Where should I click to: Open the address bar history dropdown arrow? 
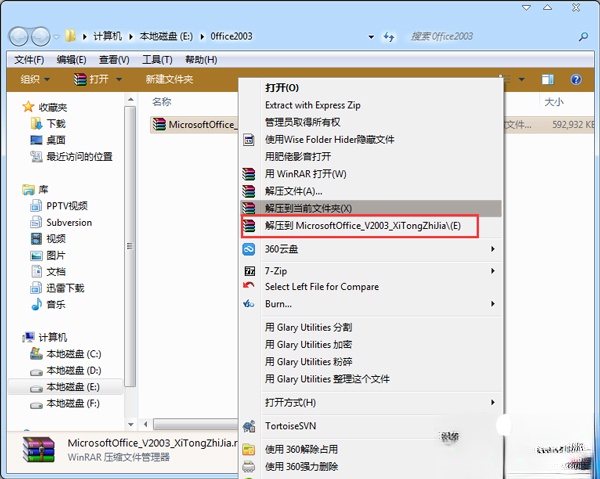coord(371,37)
